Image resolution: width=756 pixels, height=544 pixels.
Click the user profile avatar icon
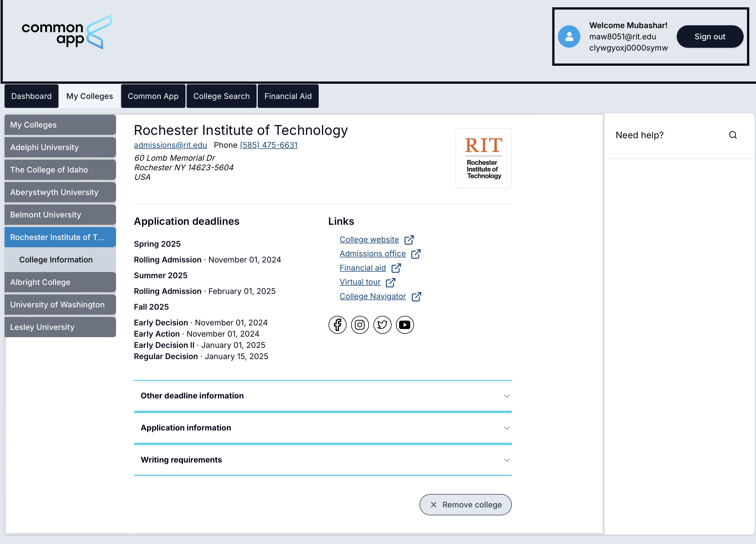click(x=569, y=37)
